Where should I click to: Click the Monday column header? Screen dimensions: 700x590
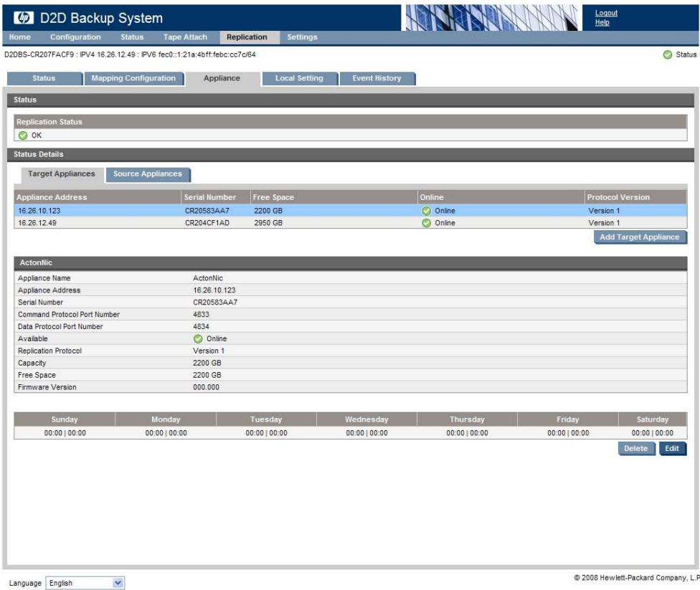pos(166,419)
